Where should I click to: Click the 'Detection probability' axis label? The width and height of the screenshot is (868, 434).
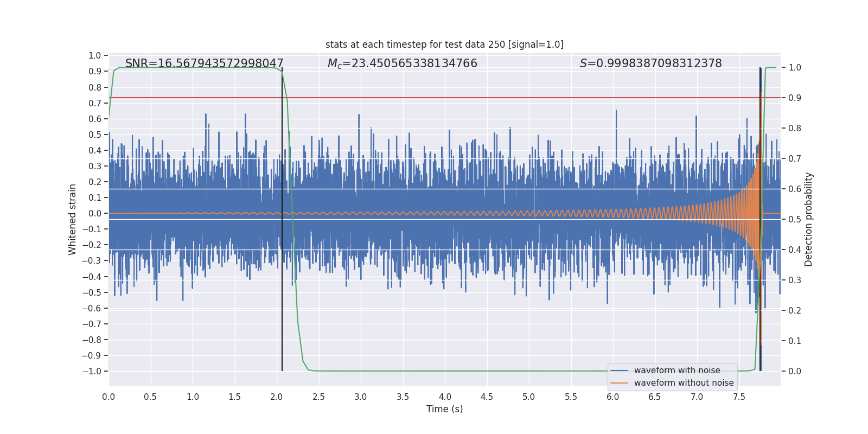(808, 219)
